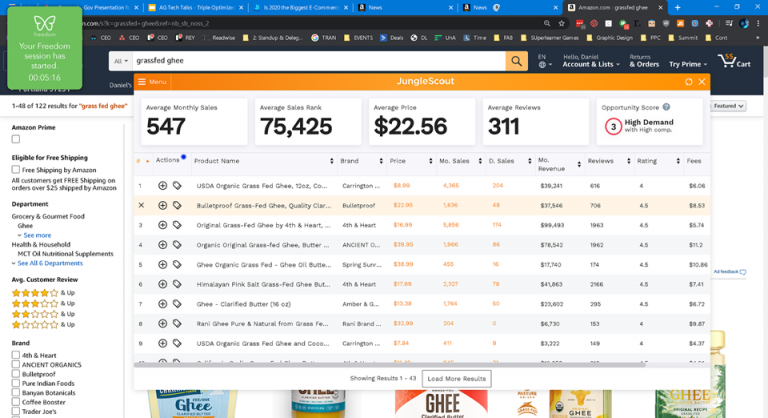
Task: Click add icon for Organic Original Grass-fed Ghee ANCIENT
Action: point(163,245)
